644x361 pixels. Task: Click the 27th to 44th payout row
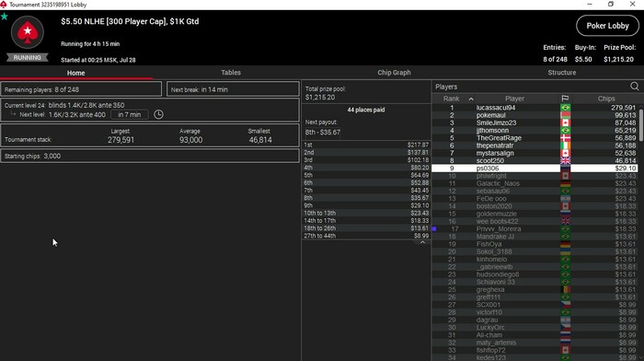click(366, 236)
